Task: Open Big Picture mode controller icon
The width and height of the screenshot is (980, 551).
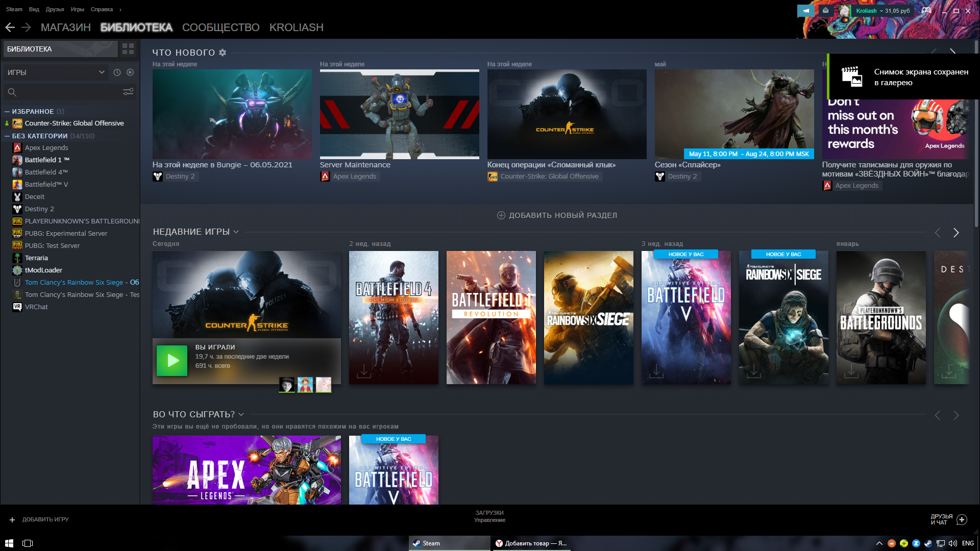Action: click(x=926, y=10)
